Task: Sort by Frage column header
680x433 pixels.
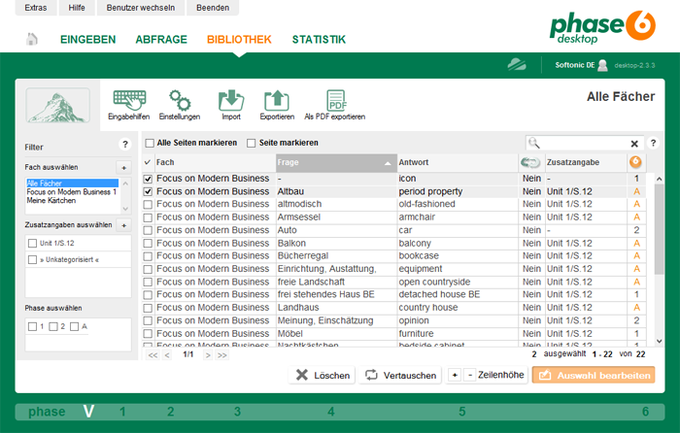Action: click(337, 162)
